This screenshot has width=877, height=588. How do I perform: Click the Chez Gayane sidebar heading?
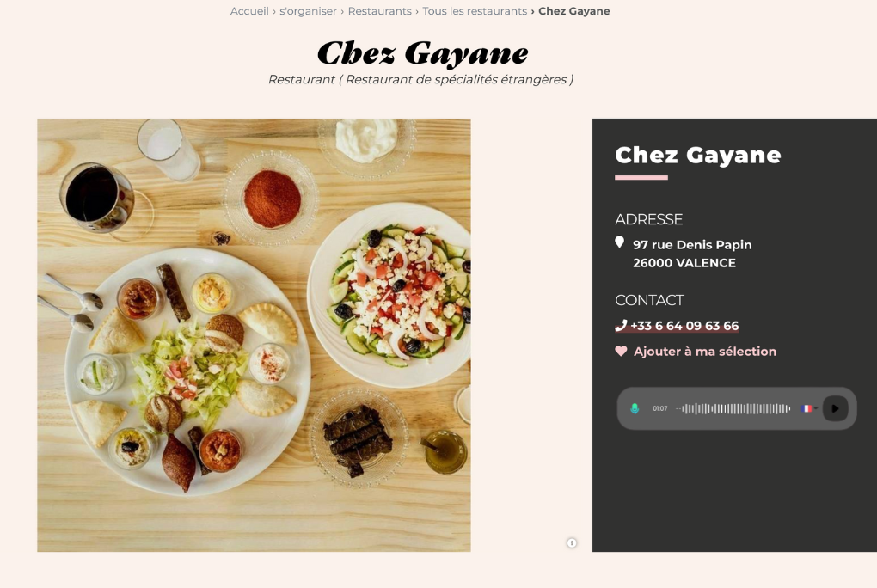[697, 155]
